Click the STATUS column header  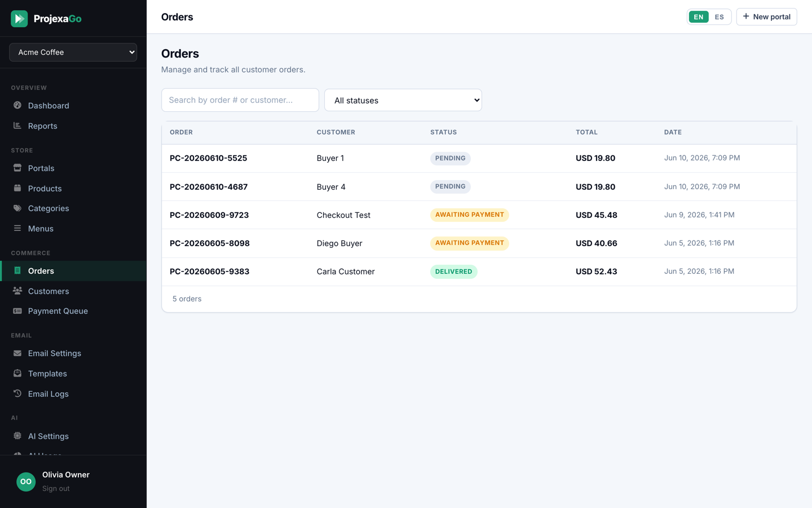(x=444, y=132)
